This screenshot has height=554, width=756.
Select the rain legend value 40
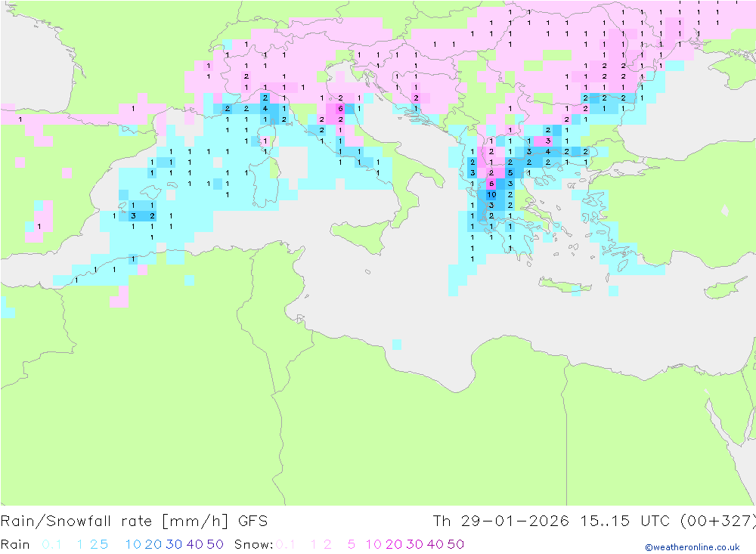(x=195, y=544)
